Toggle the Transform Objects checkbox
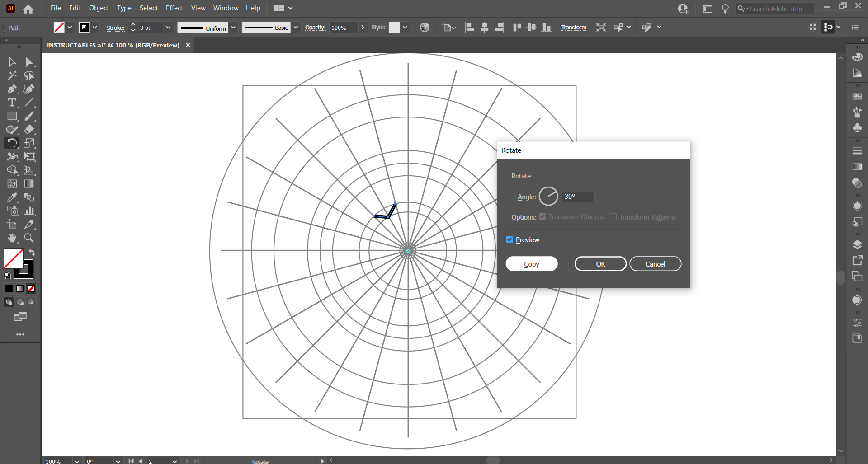Image resolution: width=868 pixels, height=464 pixels. [x=542, y=217]
